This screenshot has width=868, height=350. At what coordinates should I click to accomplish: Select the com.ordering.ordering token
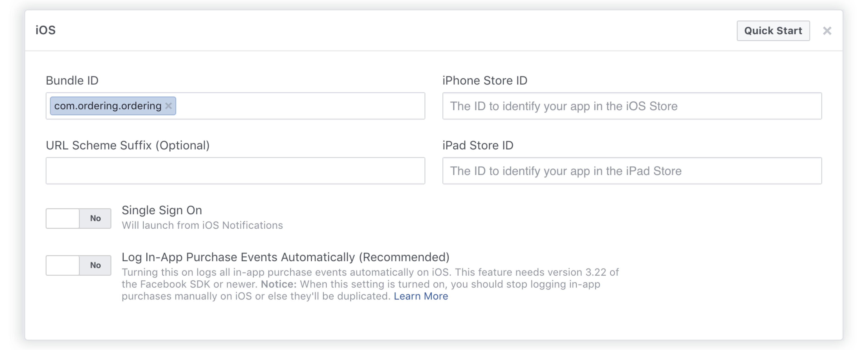point(108,106)
